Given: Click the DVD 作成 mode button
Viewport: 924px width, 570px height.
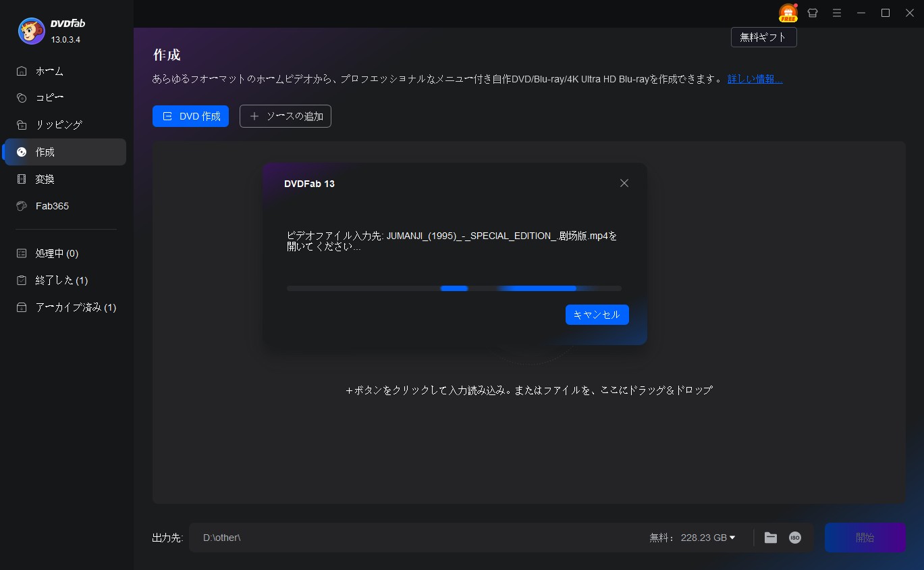Looking at the screenshot, I should point(190,116).
